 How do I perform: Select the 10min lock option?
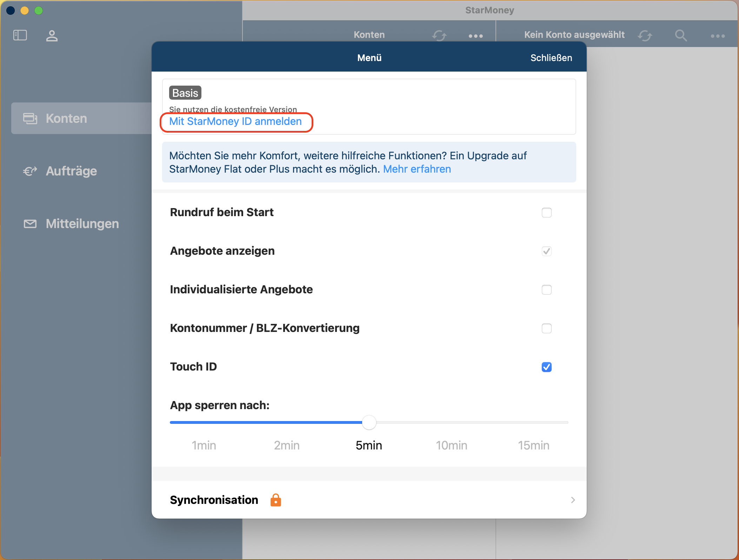point(451,445)
